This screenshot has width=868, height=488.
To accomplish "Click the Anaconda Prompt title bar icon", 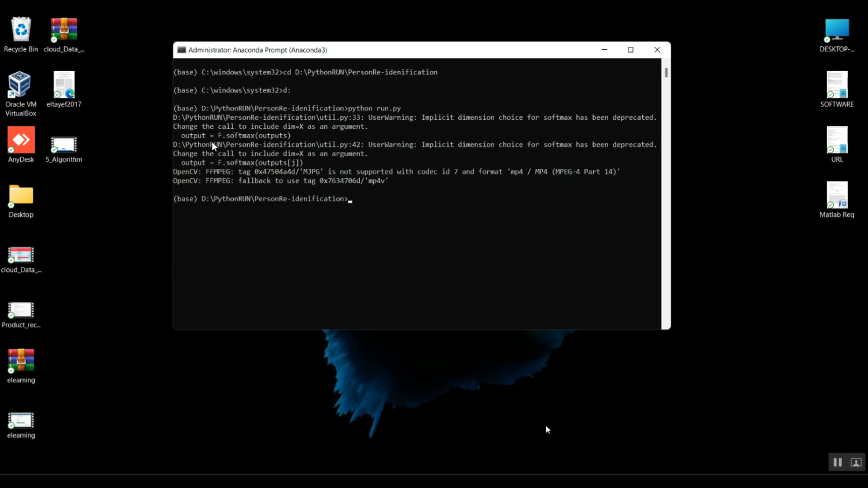I will (182, 50).
